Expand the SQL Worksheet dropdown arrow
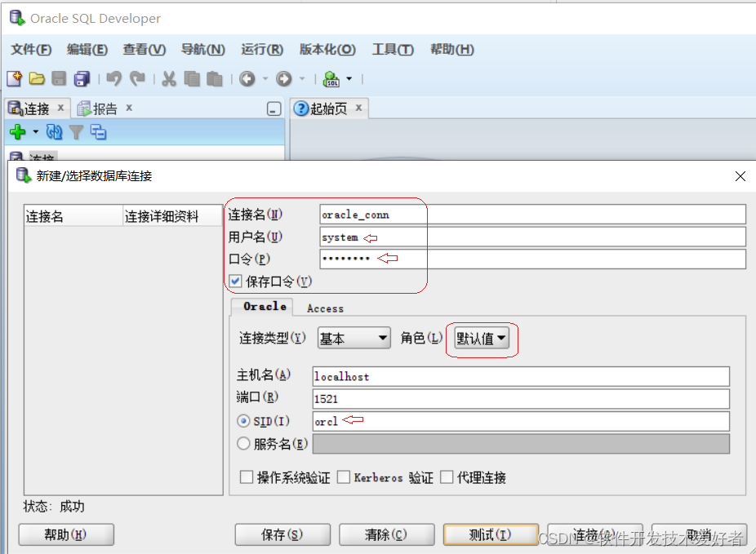The width and height of the screenshot is (756, 554). 349,78
